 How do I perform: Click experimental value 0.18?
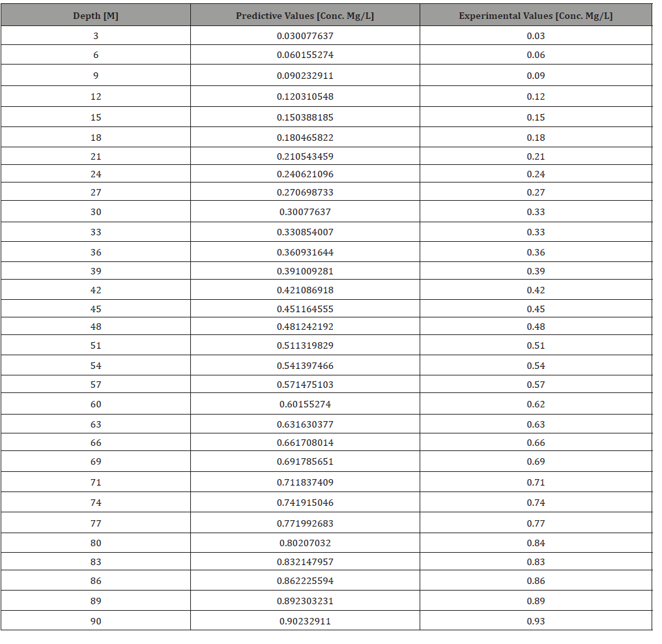point(536,138)
